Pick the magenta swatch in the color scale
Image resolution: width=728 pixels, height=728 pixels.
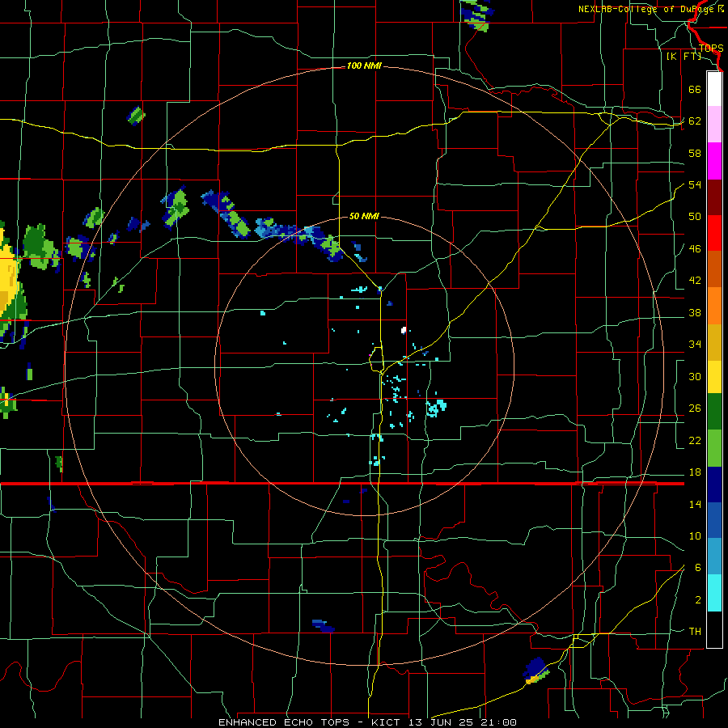click(x=714, y=161)
